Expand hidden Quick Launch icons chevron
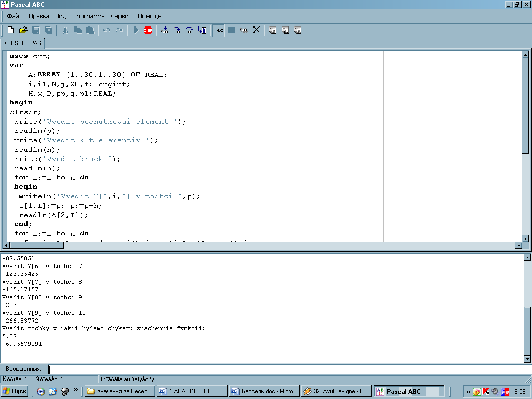Screen dimensions: 532x399 (x=76, y=390)
